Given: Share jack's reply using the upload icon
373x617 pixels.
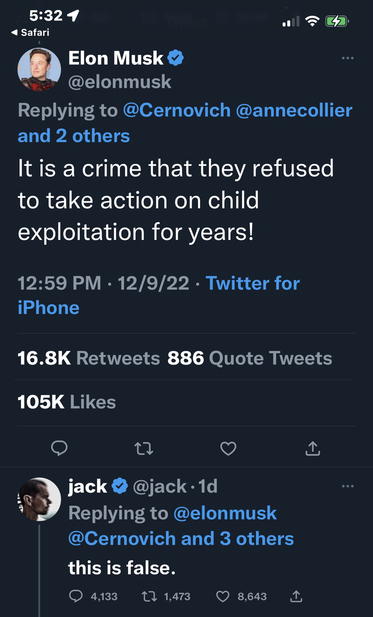Looking at the screenshot, I should click(x=295, y=596).
